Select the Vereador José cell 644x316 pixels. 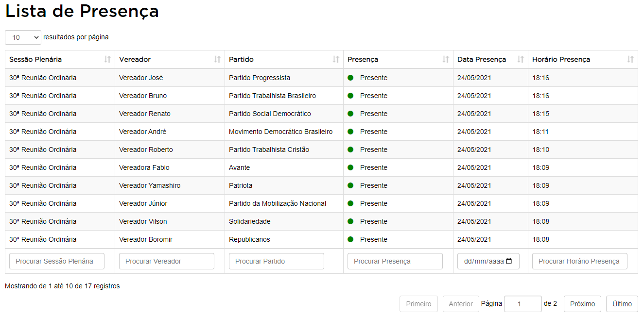click(170, 78)
